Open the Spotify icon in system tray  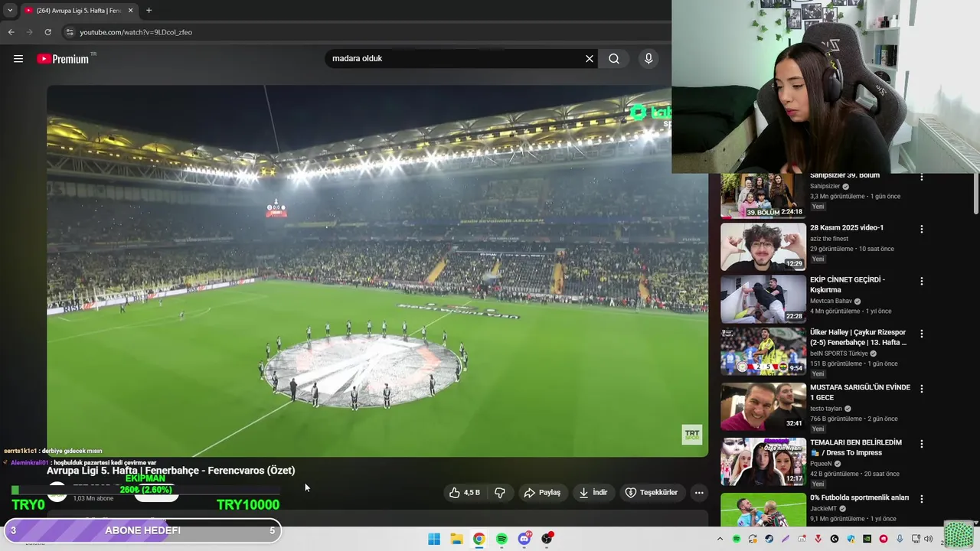pyautogui.click(x=737, y=539)
